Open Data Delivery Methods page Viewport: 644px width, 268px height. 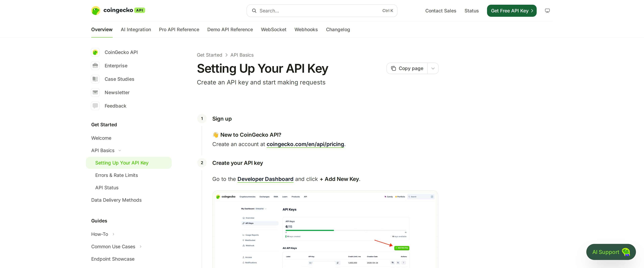point(116,200)
